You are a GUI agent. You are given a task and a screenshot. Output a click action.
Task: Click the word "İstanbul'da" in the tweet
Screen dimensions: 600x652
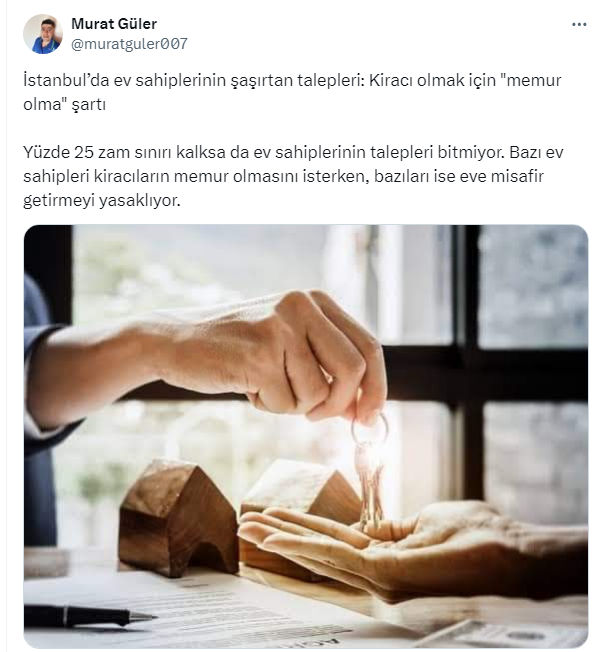point(66,80)
